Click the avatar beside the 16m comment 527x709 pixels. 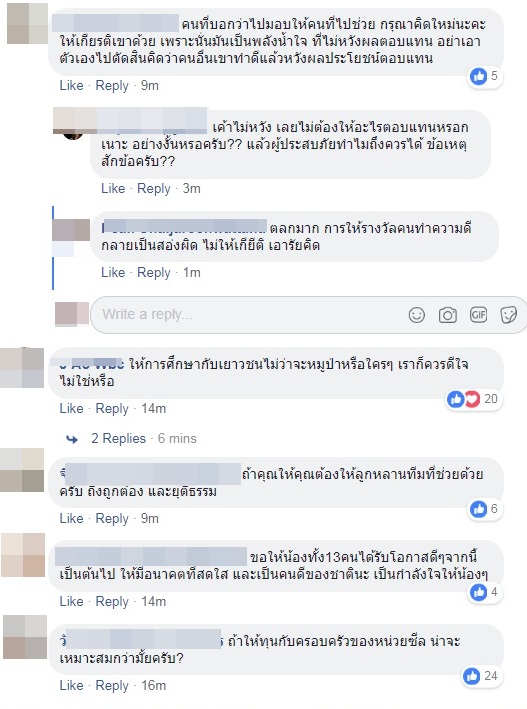(25, 637)
